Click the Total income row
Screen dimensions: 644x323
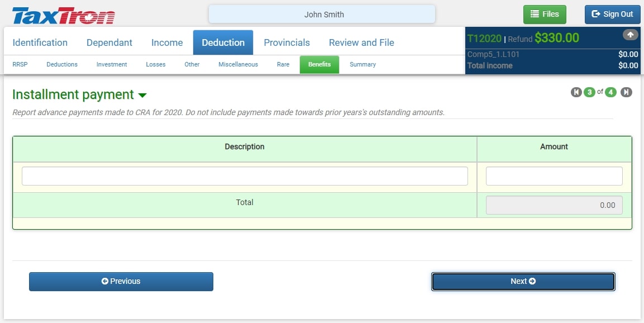552,65
